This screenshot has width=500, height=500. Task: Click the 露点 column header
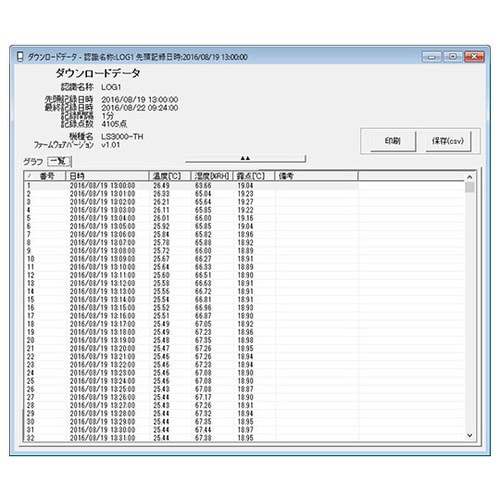pyautogui.click(x=253, y=176)
